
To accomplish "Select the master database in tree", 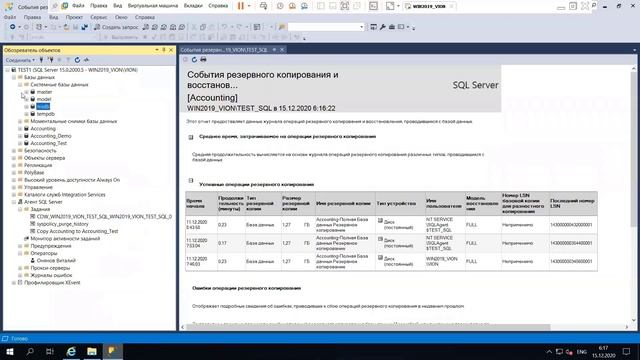I will tap(44, 92).
